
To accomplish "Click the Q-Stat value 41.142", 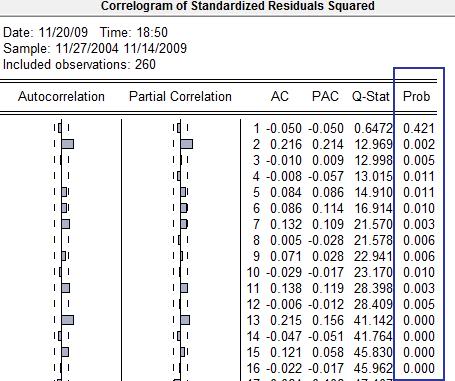I will point(373,320).
